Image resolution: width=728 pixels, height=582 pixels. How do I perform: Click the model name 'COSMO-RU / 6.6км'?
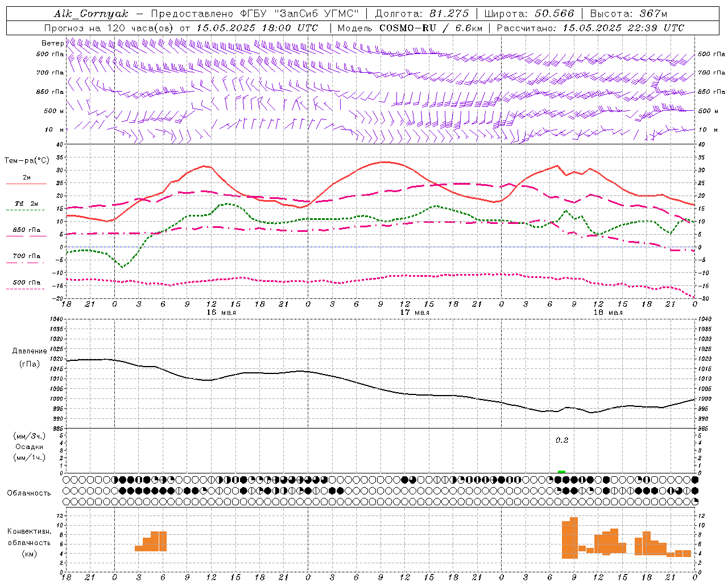point(431,28)
